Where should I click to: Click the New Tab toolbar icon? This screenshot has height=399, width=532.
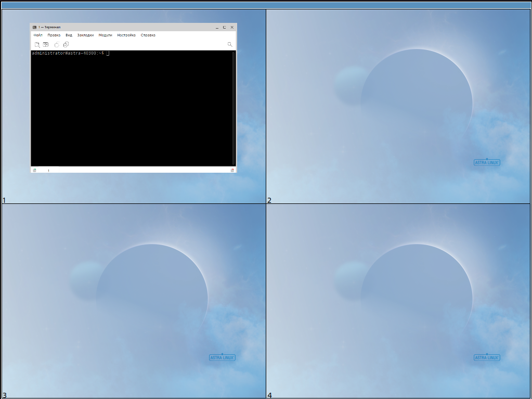(x=37, y=45)
